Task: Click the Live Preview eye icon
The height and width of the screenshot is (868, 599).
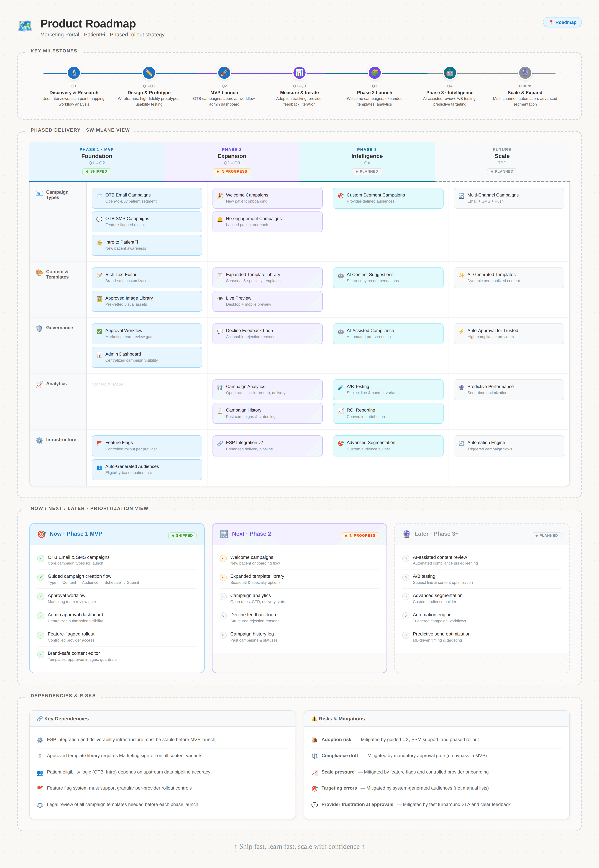Action: (220, 299)
